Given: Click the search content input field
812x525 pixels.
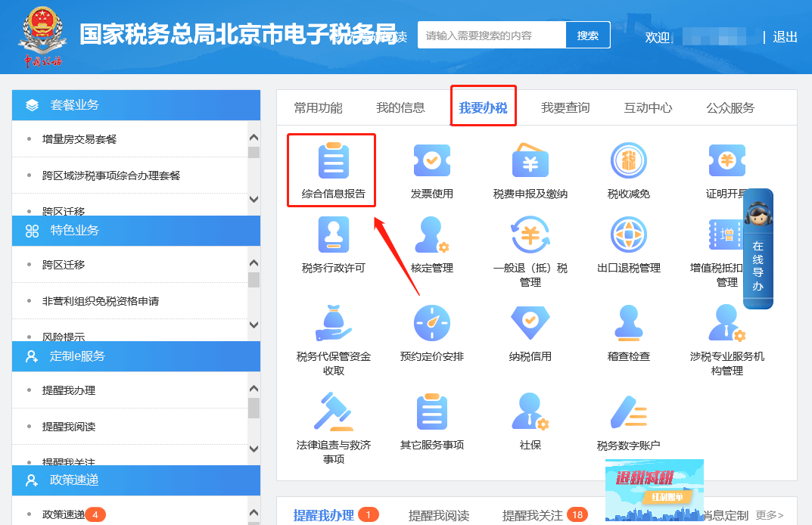Looking at the screenshot, I should [492, 36].
